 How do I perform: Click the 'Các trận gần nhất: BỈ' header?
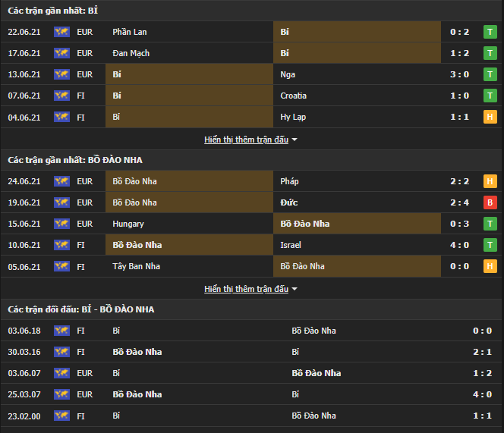(x=52, y=11)
